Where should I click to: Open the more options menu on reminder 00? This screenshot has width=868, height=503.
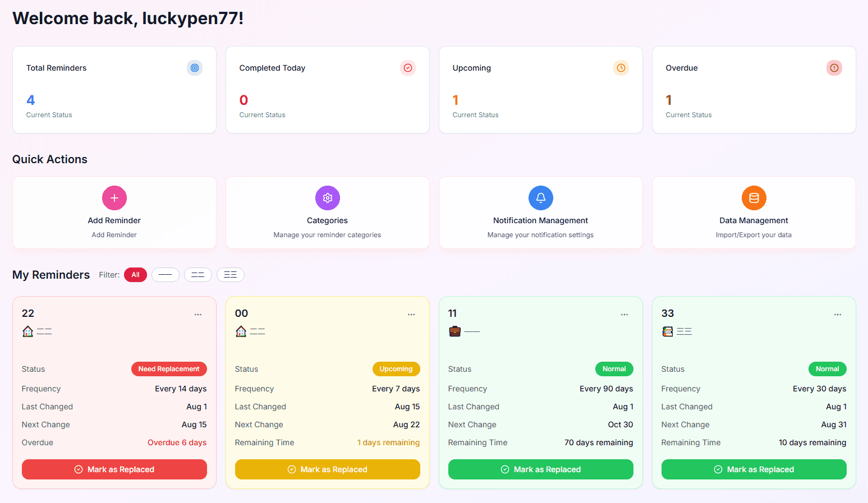click(x=411, y=315)
